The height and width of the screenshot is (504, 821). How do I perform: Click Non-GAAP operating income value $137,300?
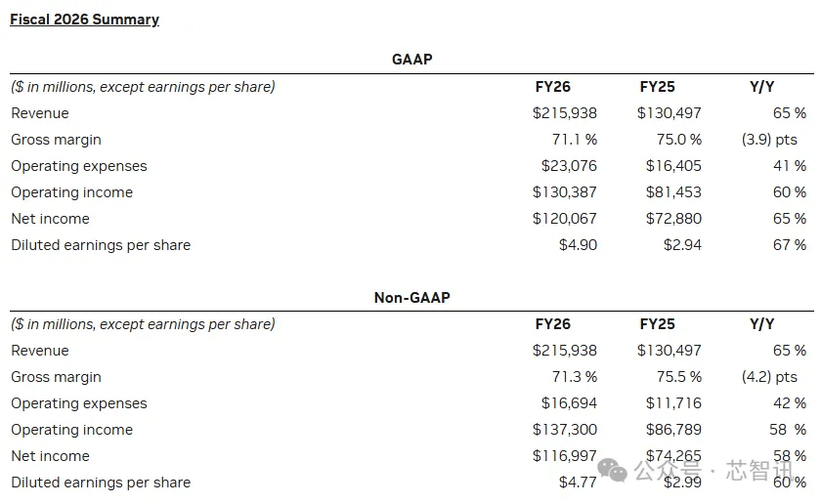tap(564, 430)
